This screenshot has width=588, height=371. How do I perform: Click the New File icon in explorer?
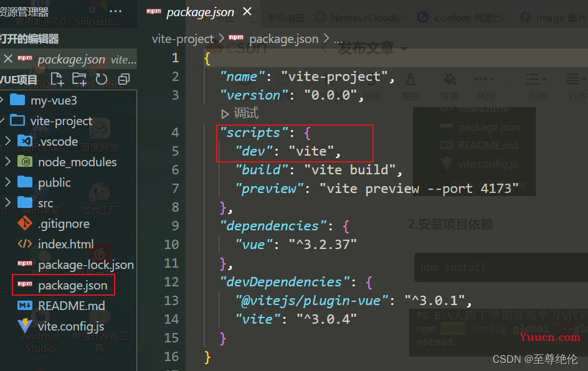57,80
